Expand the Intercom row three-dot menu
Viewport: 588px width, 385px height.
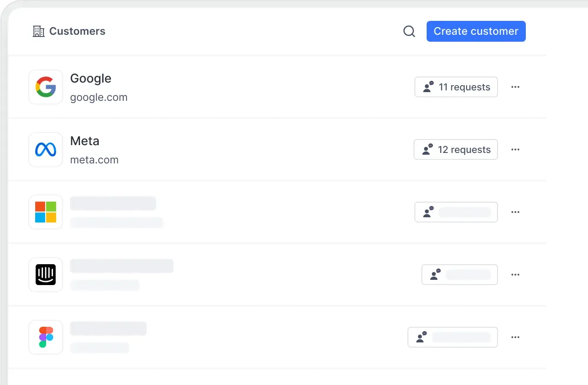pos(515,275)
